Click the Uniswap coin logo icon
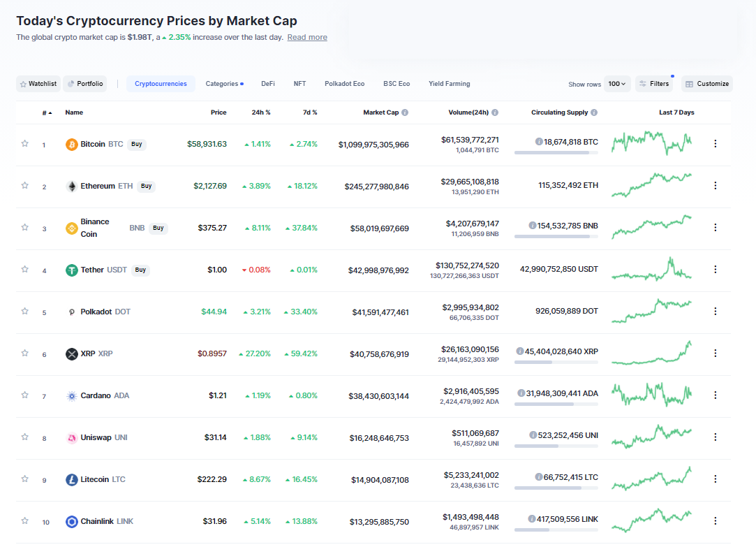 (71, 438)
